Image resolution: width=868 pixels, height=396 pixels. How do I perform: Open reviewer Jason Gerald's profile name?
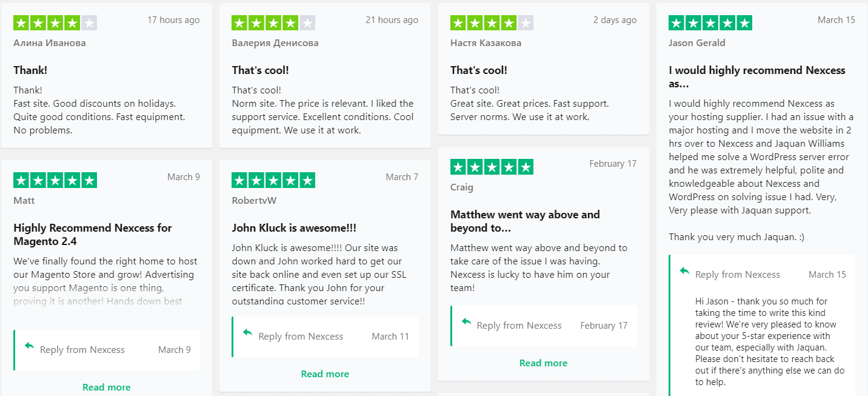click(696, 43)
